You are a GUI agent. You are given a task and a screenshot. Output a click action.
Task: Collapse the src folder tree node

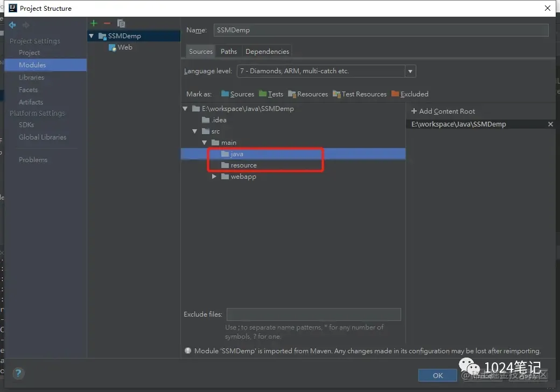pos(194,131)
